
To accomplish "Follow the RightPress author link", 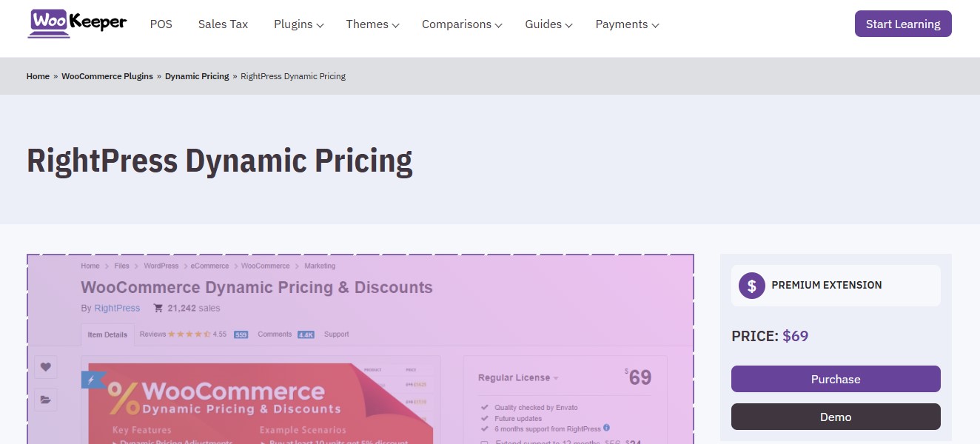I will [x=117, y=308].
